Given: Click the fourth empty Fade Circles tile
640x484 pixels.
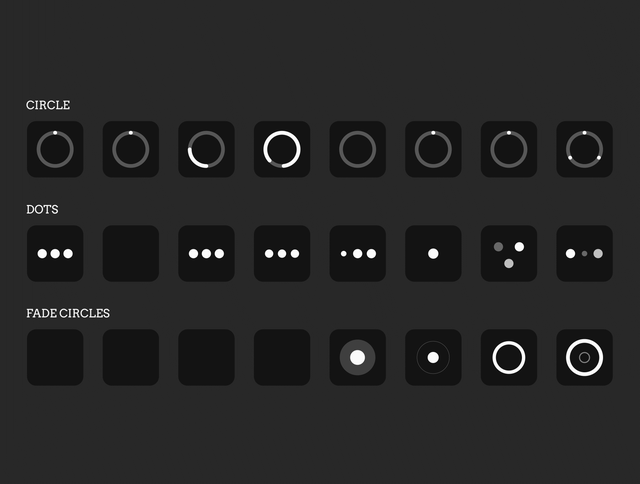Looking at the screenshot, I should pyautogui.click(x=282, y=357).
